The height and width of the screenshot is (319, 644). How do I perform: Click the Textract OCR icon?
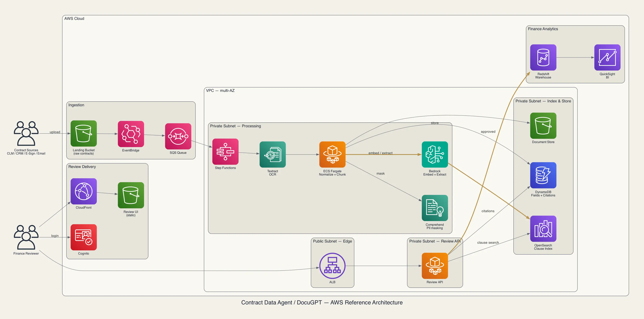coord(272,155)
